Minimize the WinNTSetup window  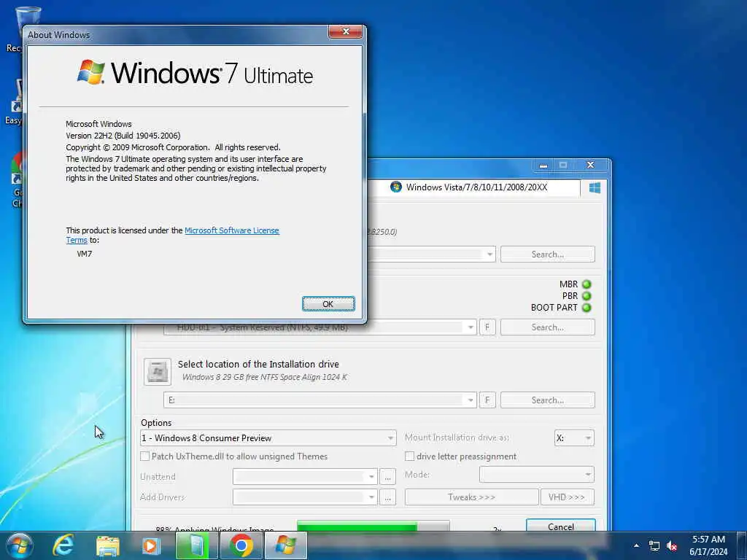click(x=543, y=166)
